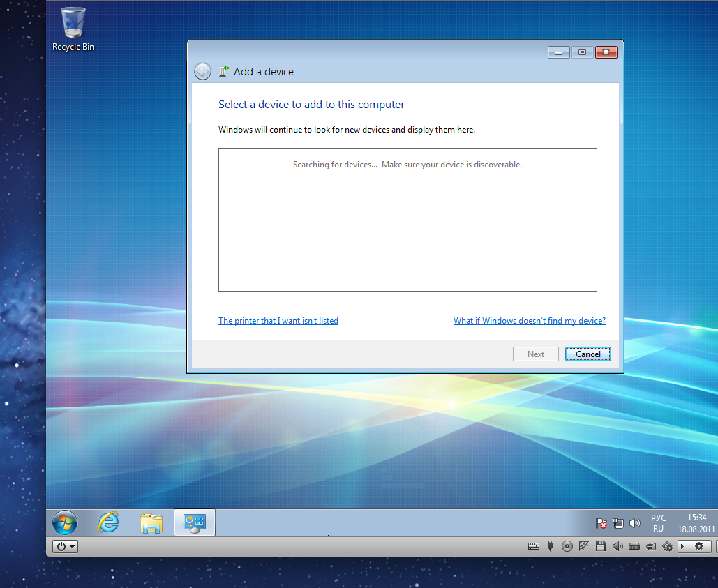The image size is (718, 588).
Task: Click the VM keyboard status icon
Action: (534, 546)
